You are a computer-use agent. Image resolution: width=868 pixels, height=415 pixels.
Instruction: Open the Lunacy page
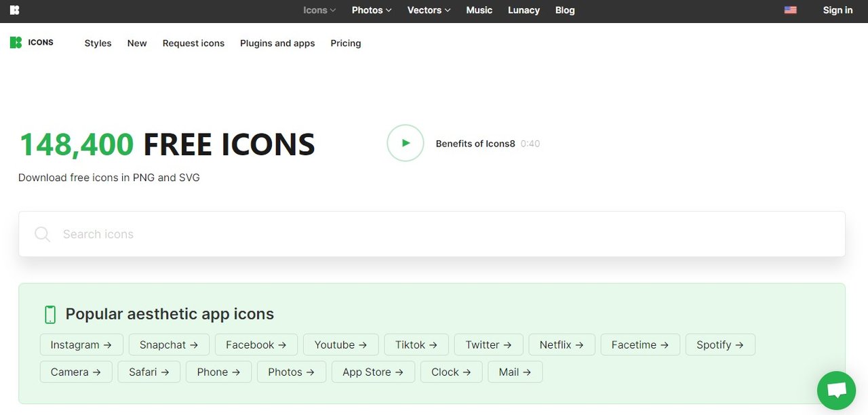click(x=524, y=10)
